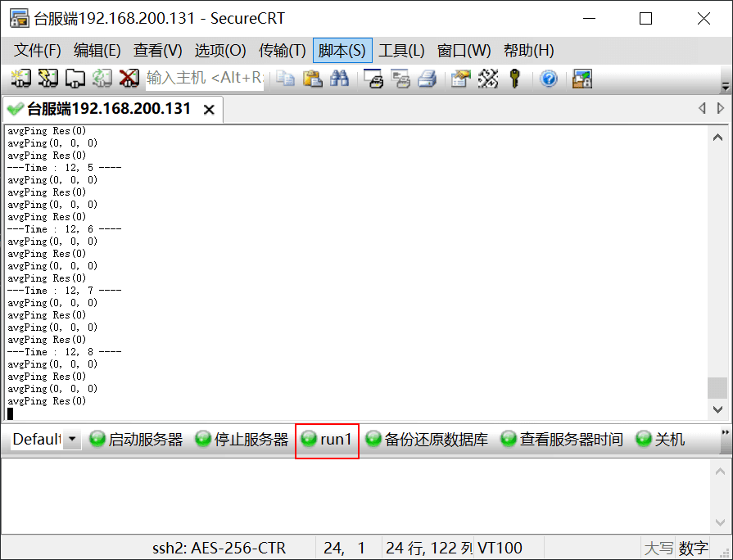This screenshot has height=560, width=733.
Task: Click the Print printer icon
Action: 427,79
